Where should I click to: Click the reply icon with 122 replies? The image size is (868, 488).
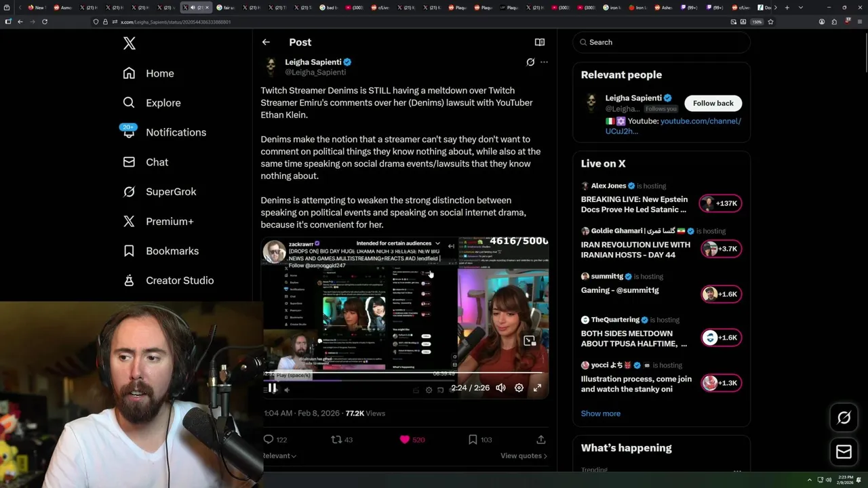pos(269,440)
